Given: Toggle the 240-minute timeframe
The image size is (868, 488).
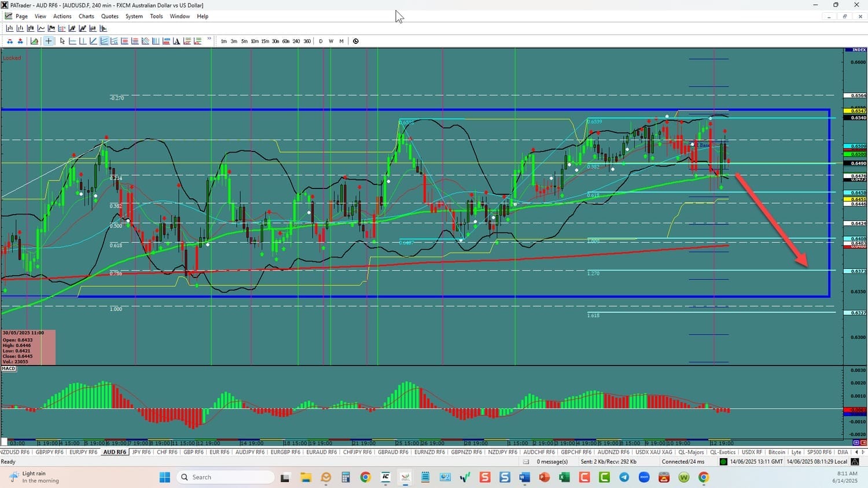Looking at the screenshot, I should tap(296, 41).
